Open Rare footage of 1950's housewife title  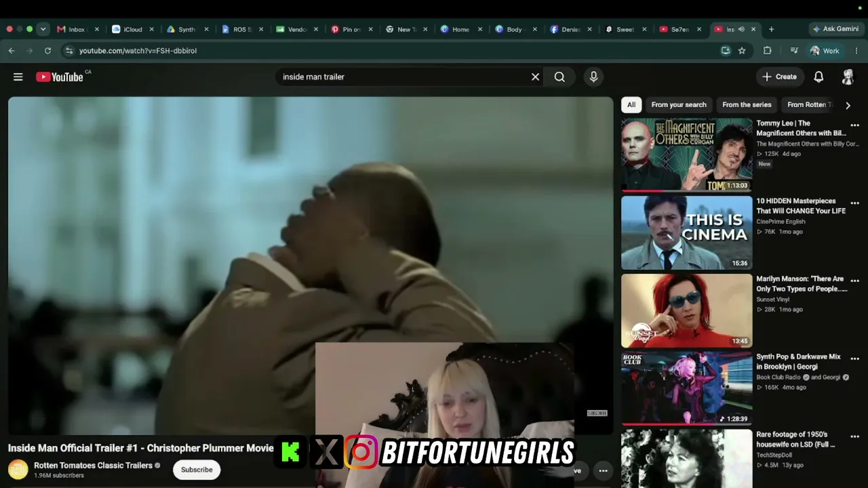click(796, 439)
